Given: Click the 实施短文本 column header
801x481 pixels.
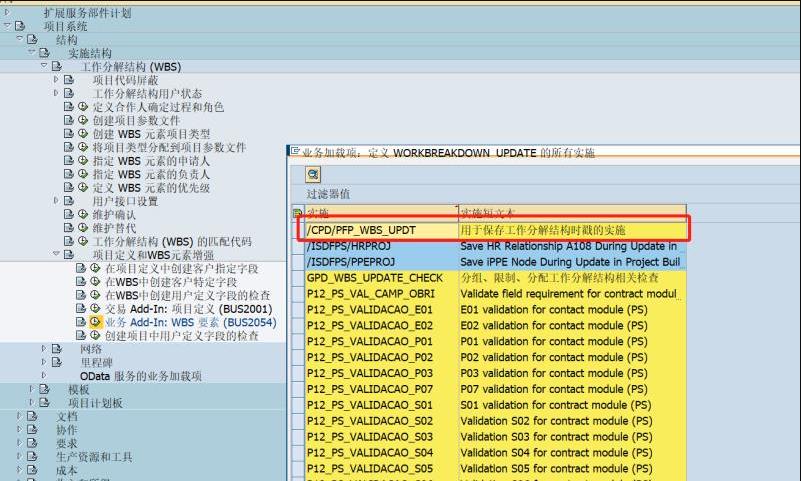Looking at the screenshot, I should 572,213.
